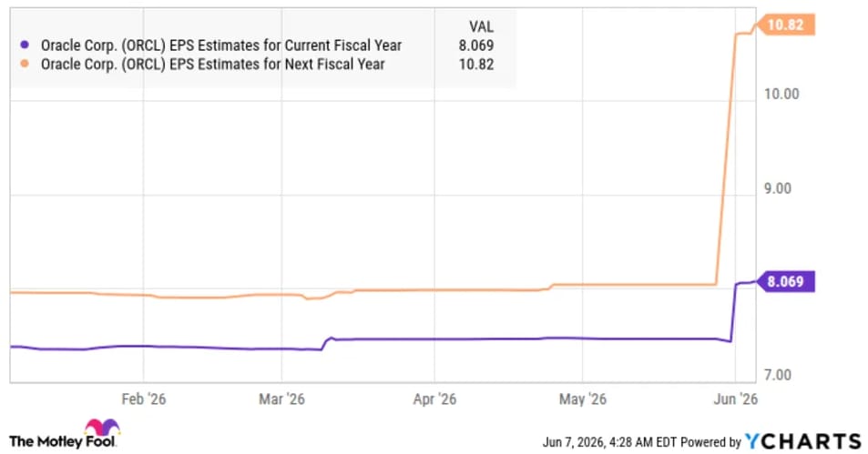Click the 7.00 y-axis label
The image size is (868, 454).
778,375
